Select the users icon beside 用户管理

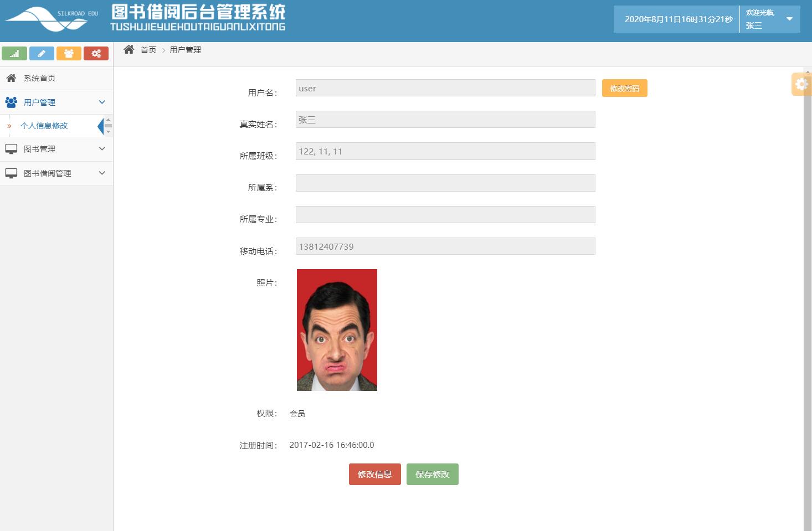(x=10, y=102)
